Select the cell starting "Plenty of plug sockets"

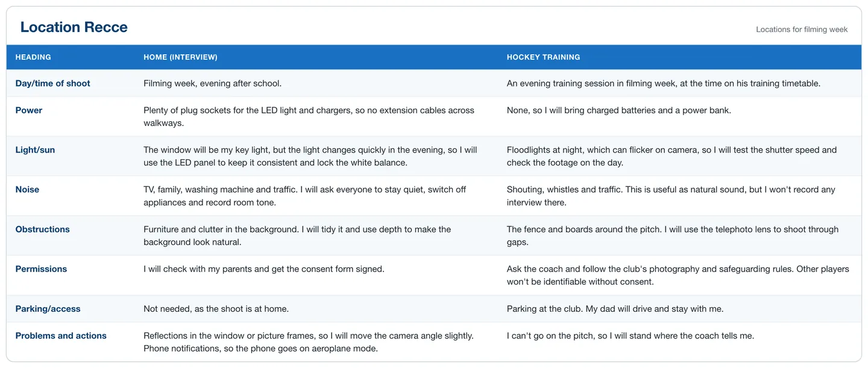[x=317, y=117]
